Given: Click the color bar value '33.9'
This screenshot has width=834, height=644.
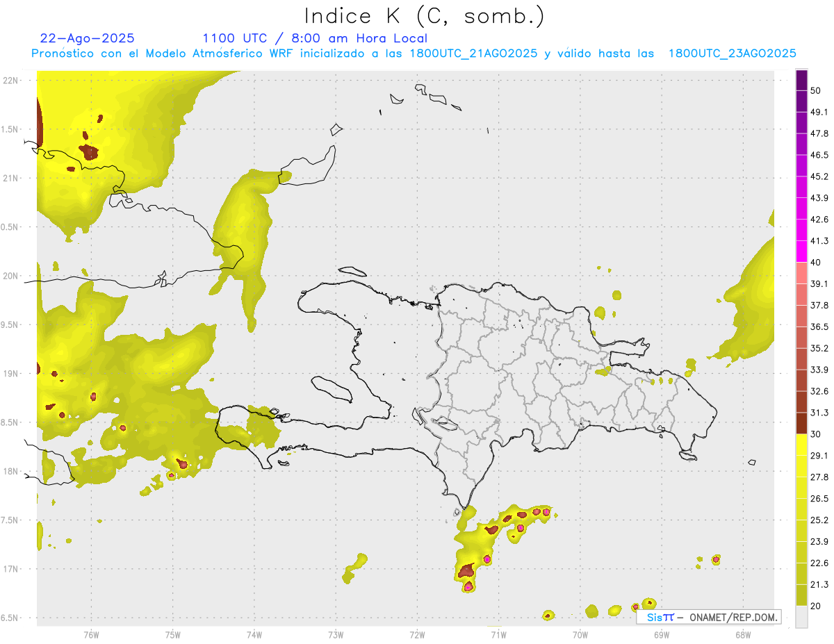Looking at the screenshot, I should click(x=819, y=370).
